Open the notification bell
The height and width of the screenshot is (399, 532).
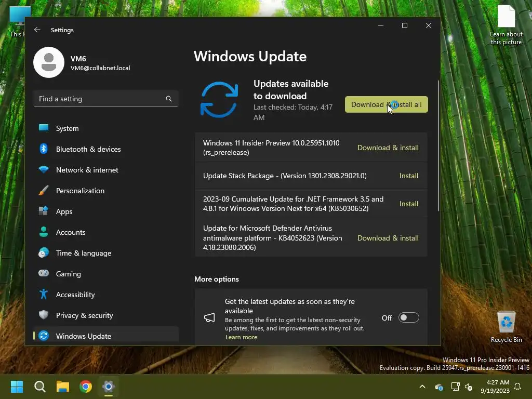point(518,387)
